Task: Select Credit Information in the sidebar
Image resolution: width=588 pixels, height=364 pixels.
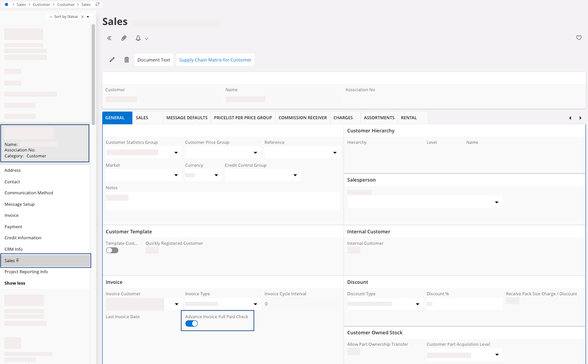Action: [23, 238]
